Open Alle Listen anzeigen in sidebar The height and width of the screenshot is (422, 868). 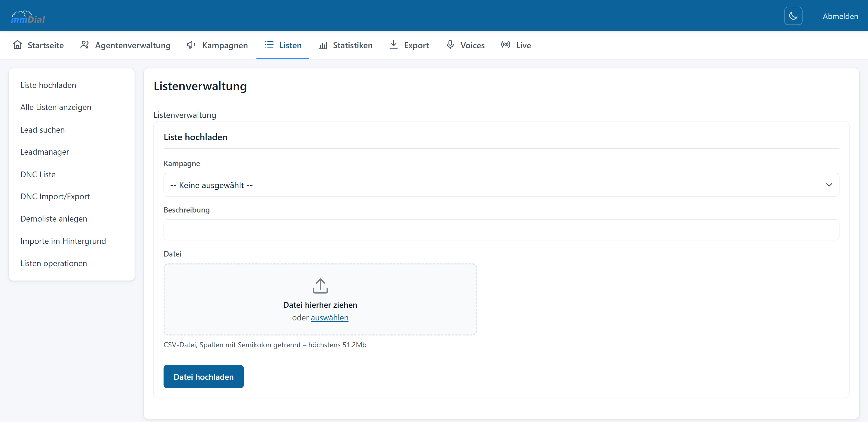pos(55,107)
